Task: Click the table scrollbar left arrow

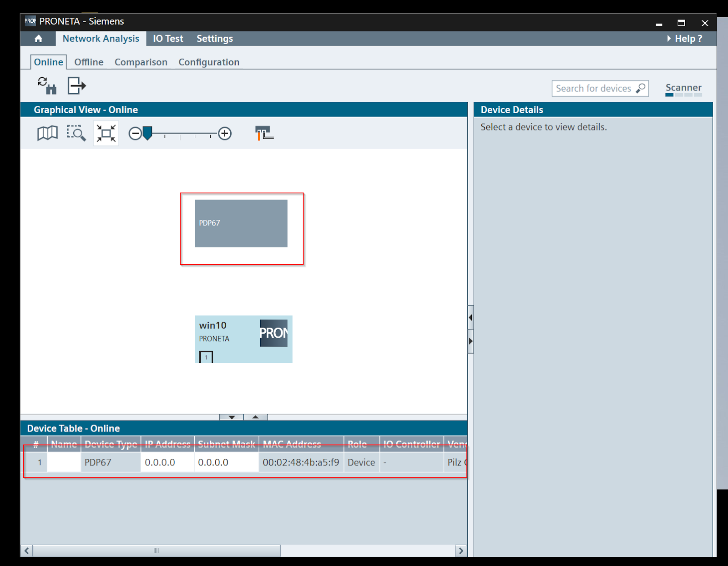Action: pos(27,551)
